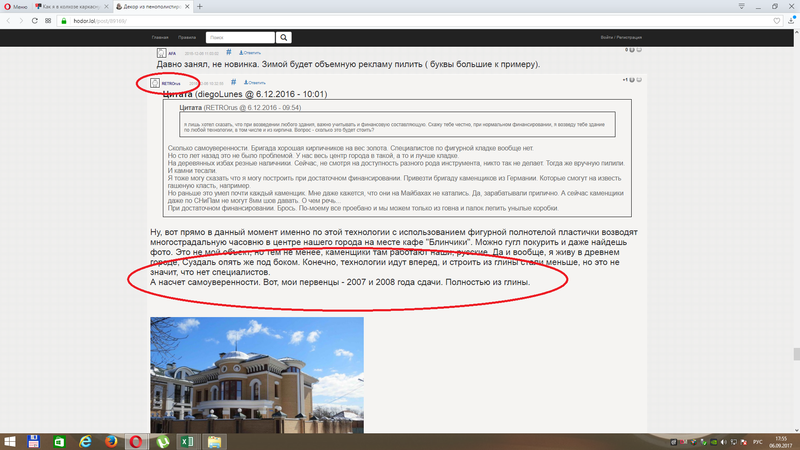Open the Главная site link
The width and height of the screenshot is (800, 450).
[160, 37]
